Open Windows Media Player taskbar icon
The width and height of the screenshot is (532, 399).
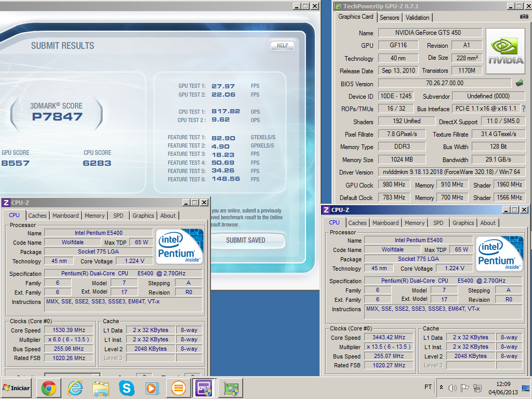[x=152, y=388]
